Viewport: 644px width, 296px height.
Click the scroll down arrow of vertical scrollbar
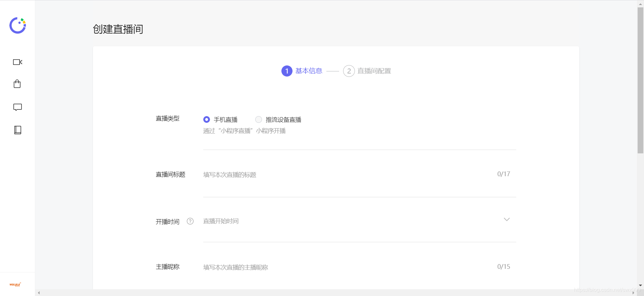[640, 286]
